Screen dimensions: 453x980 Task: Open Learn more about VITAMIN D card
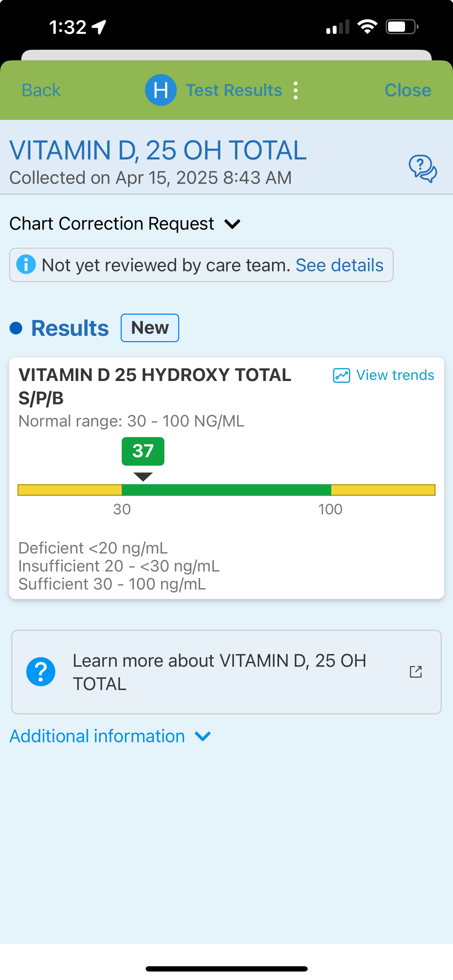click(219, 672)
